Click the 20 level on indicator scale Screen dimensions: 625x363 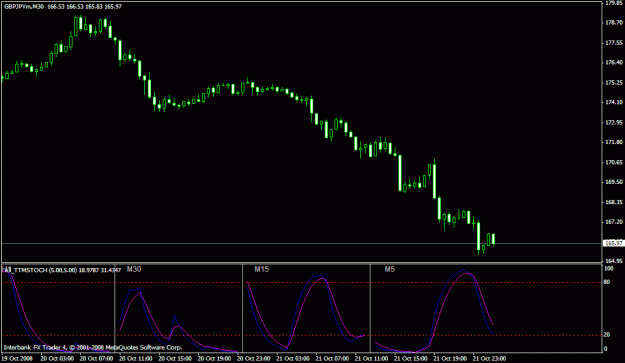point(607,335)
